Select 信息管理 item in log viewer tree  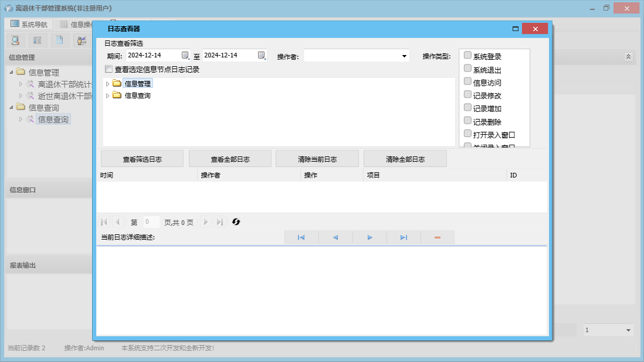pyautogui.click(x=138, y=84)
